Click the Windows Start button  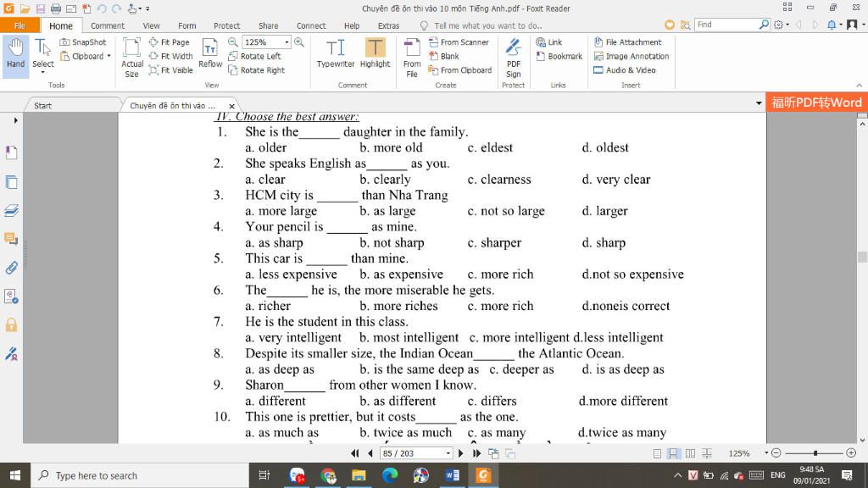(15, 475)
